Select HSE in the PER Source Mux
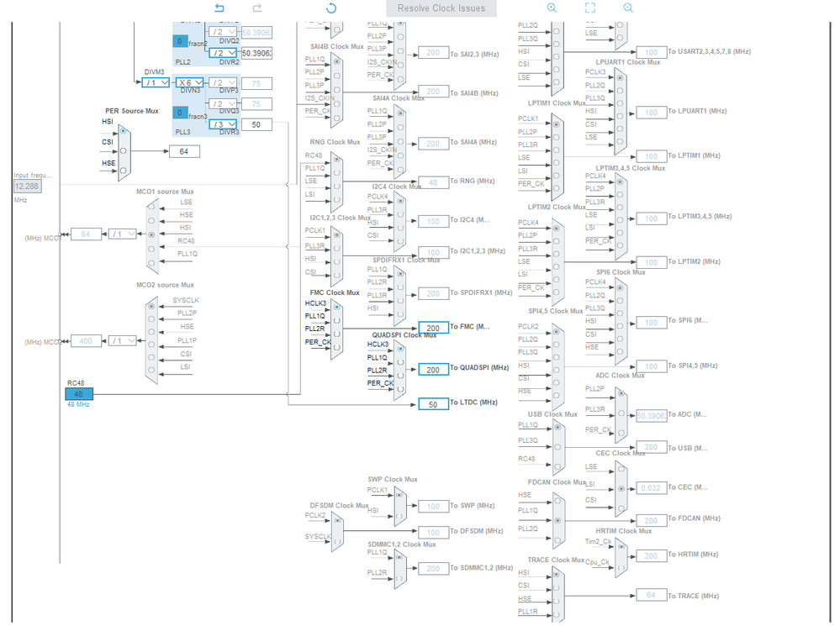The width and height of the screenshot is (840, 626). click(x=124, y=171)
